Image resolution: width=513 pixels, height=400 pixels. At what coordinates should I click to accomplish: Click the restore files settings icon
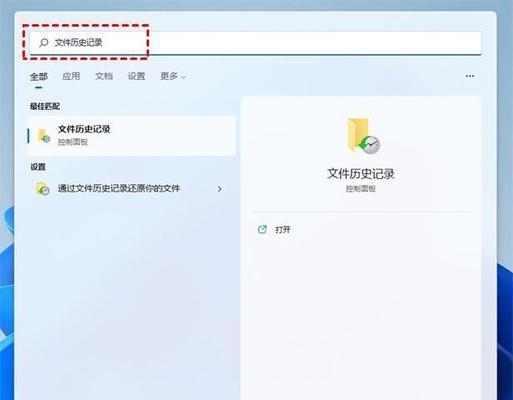click(x=42, y=189)
